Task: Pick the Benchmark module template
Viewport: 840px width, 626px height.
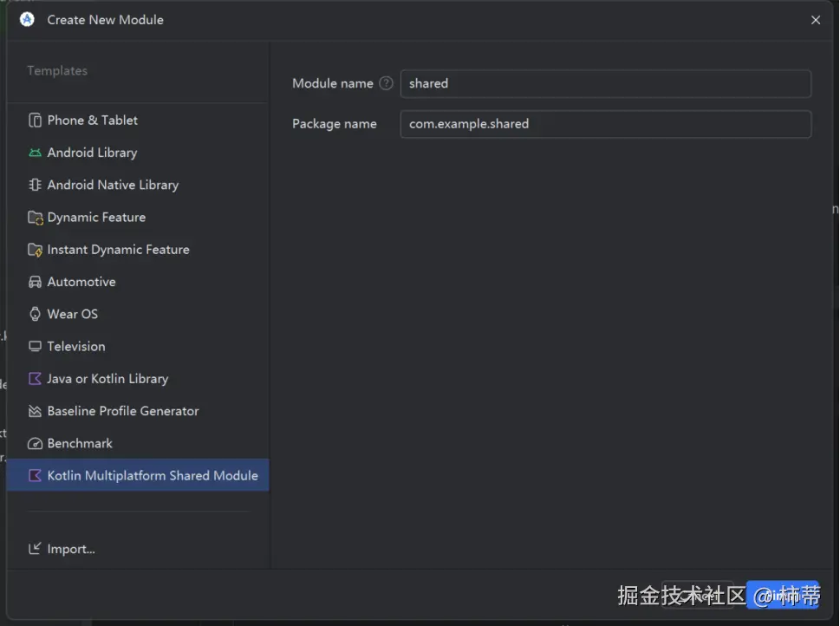Action: pyautogui.click(x=80, y=443)
